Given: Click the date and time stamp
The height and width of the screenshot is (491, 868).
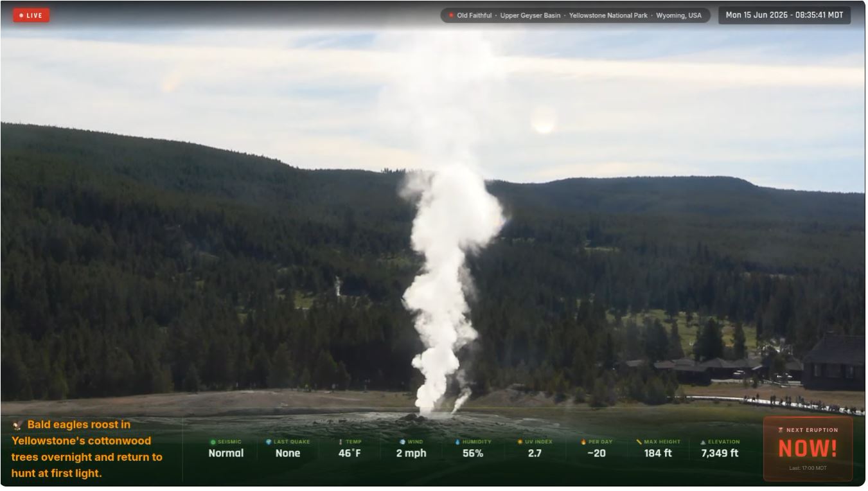Looking at the screenshot, I should coord(784,15).
